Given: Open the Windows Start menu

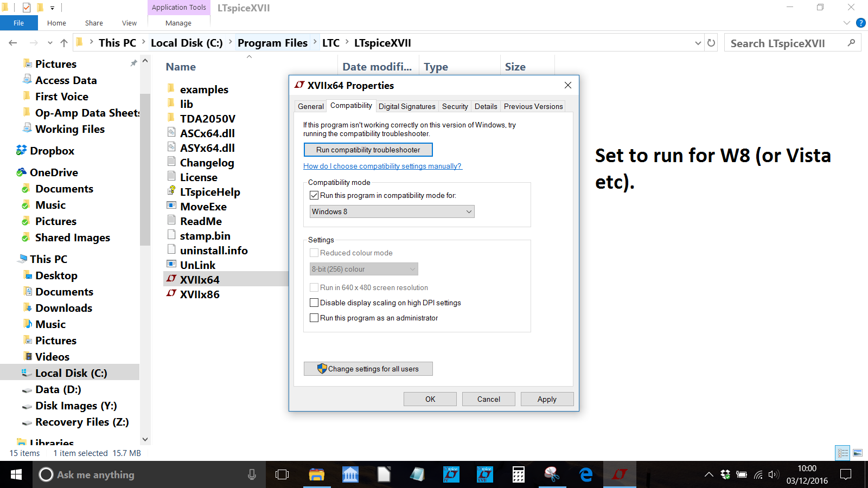Looking at the screenshot, I should point(16,474).
